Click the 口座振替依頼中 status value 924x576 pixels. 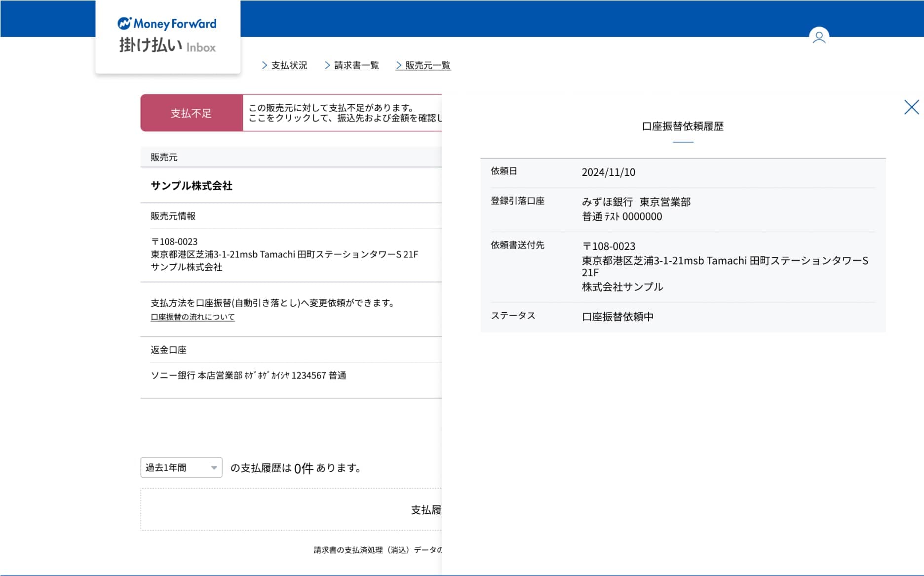point(617,317)
